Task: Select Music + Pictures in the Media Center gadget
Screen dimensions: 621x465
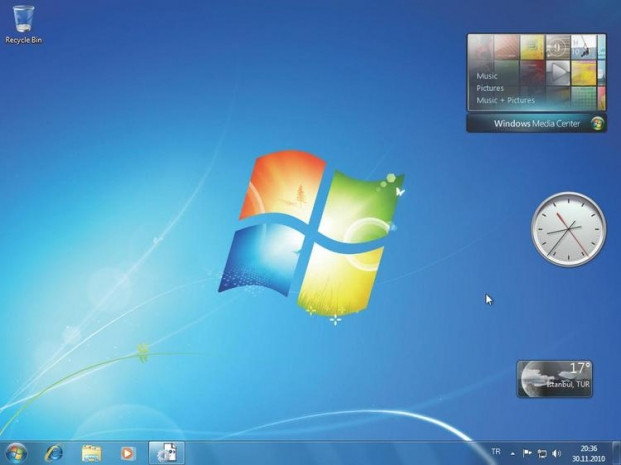Action: pos(505,100)
